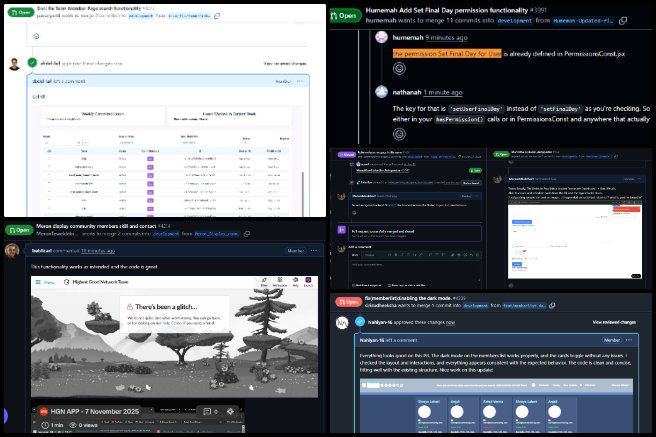
Task: Click the red HGN APP avatar icon
Action: pyautogui.click(x=44, y=411)
